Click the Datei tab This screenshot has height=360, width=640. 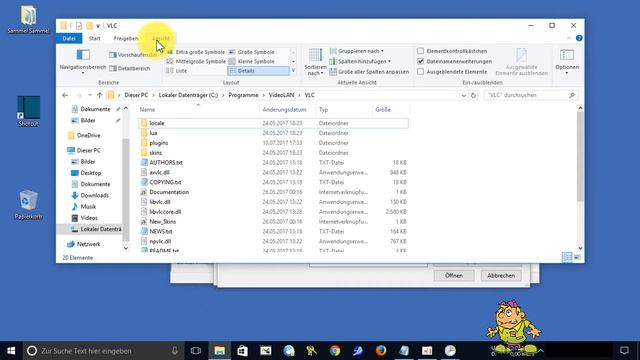pyautogui.click(x=69, y=38)
